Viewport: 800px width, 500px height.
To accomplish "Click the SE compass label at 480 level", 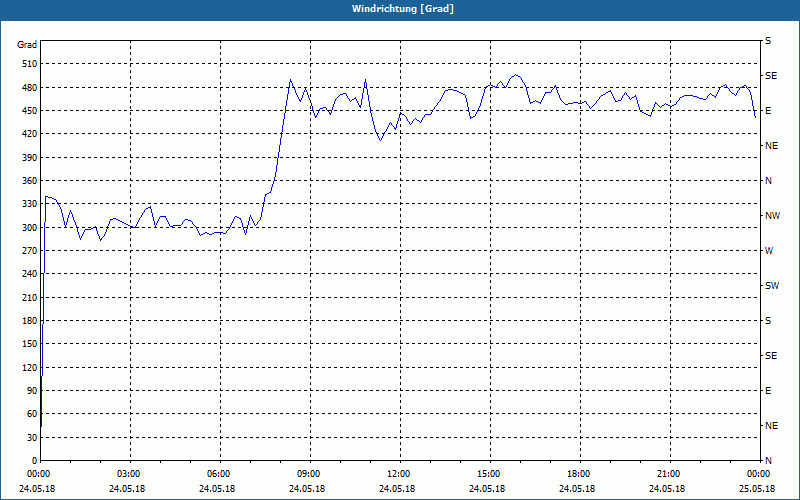I will 771,76.
